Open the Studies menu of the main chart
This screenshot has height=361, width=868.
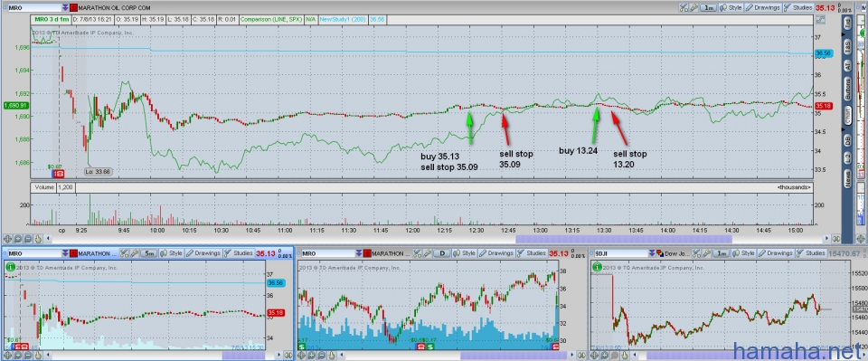point(798,8)
